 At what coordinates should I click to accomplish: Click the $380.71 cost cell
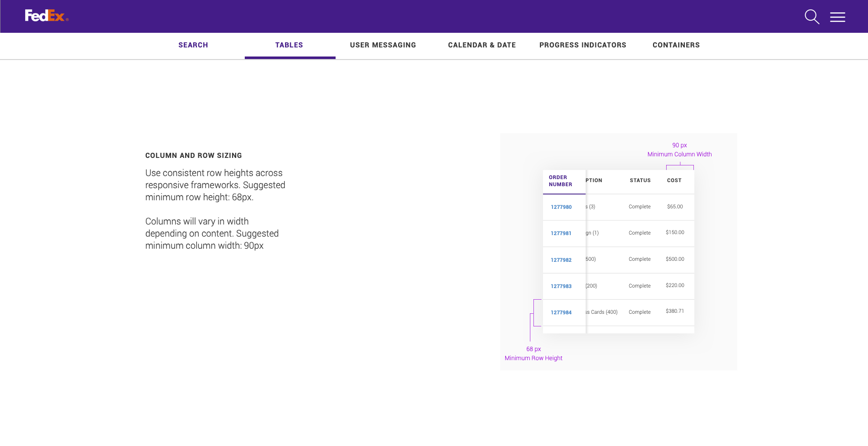(x=675, y=311)
